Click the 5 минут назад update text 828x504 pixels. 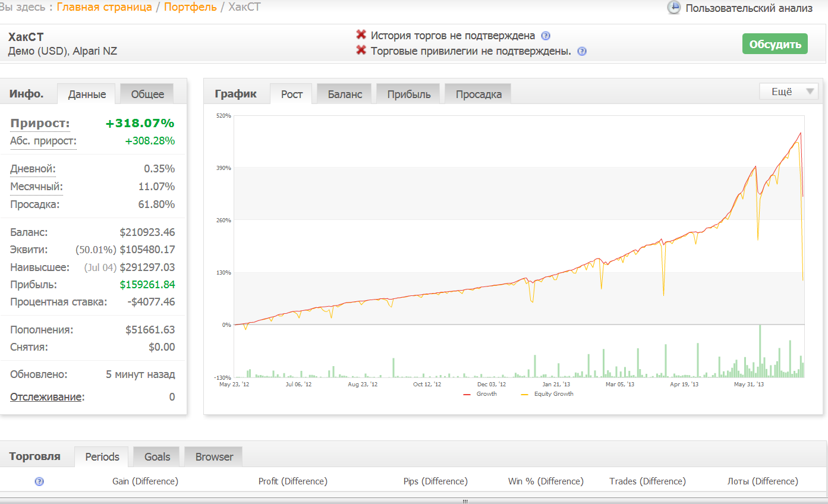(x=140, y=375)
